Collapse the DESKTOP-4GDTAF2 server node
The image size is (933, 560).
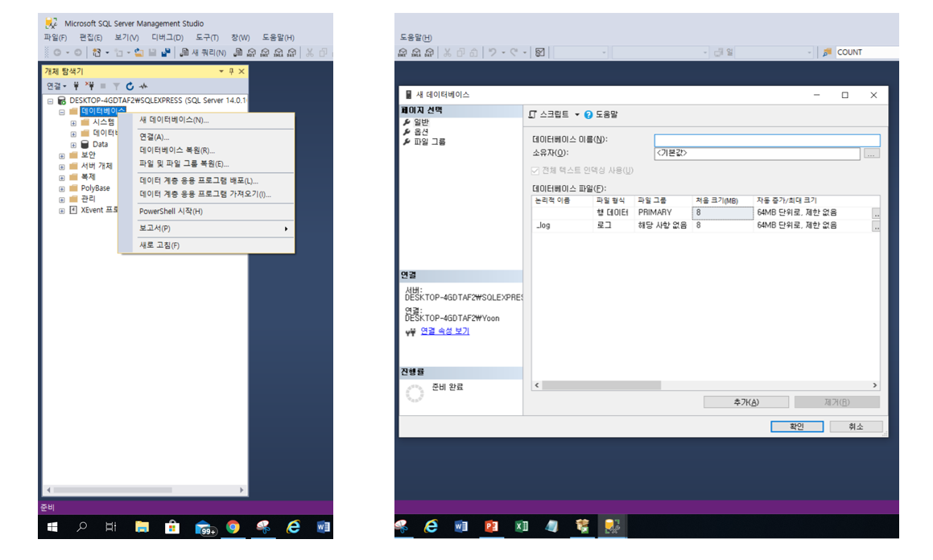click(50, 101)
